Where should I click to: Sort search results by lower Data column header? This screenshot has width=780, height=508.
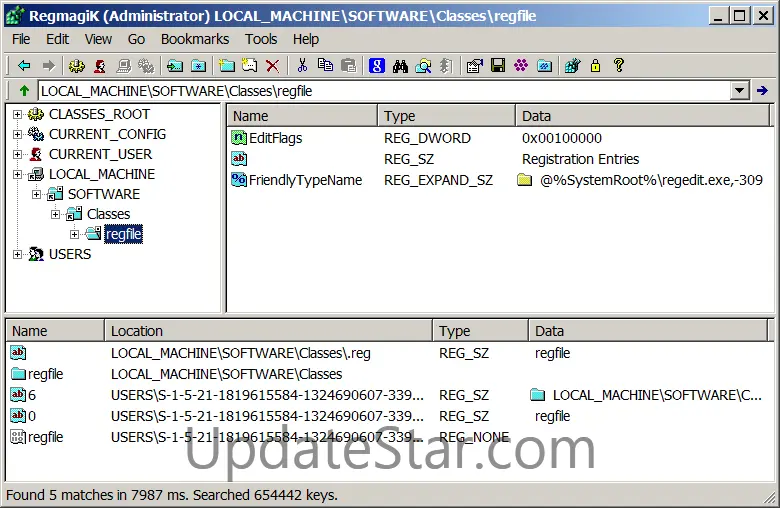click(648, 331)
